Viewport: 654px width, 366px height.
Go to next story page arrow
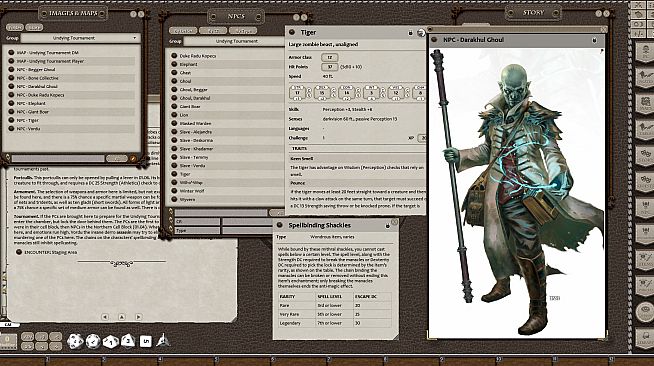[x=138, y=317]
